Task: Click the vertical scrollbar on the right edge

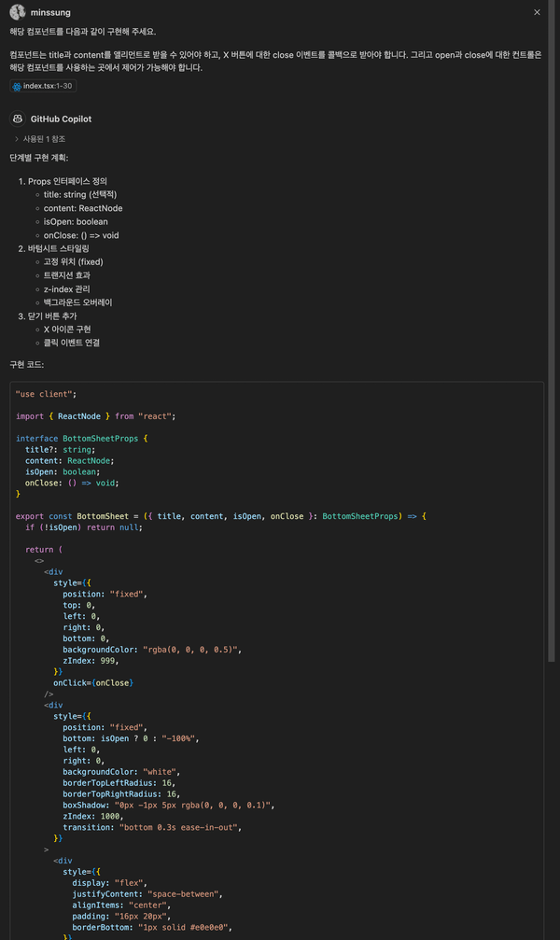Action: point(552,373)
